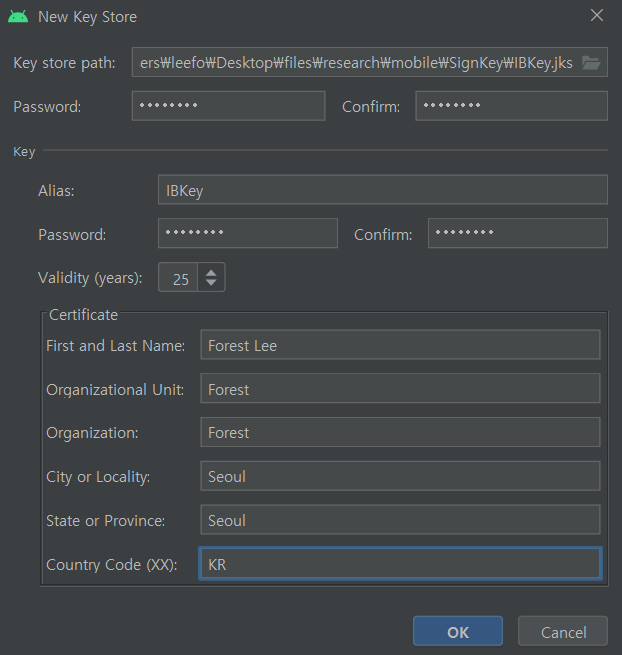The width and height of the screenshot is (622, 655).
Task: Click the Android logo in title bar
Action: click(18, 17)
